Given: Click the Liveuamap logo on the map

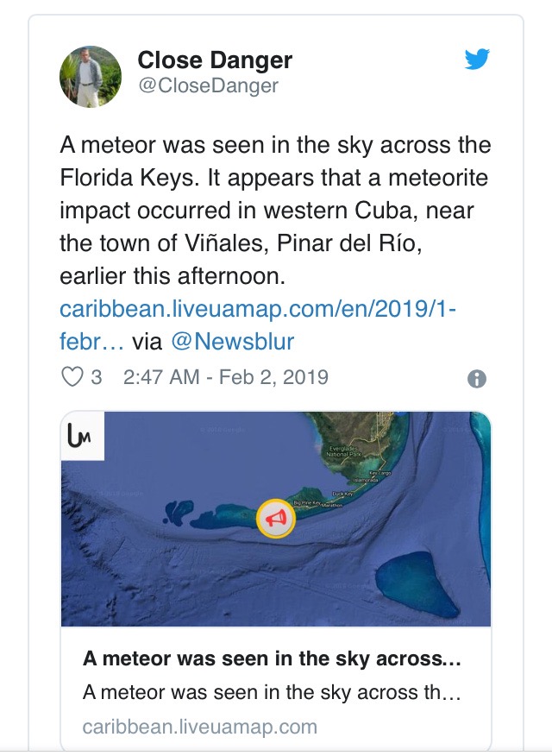Looking at the screenshot, I should pyautogui.click(x=84, y=438).
